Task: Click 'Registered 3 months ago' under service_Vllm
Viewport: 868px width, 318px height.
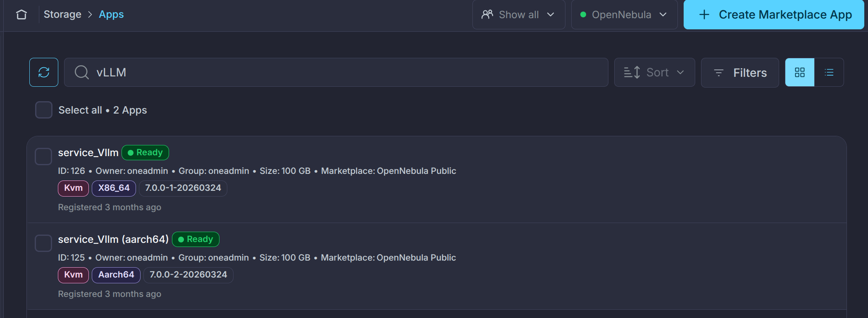Action: click(x=110, y=207)
